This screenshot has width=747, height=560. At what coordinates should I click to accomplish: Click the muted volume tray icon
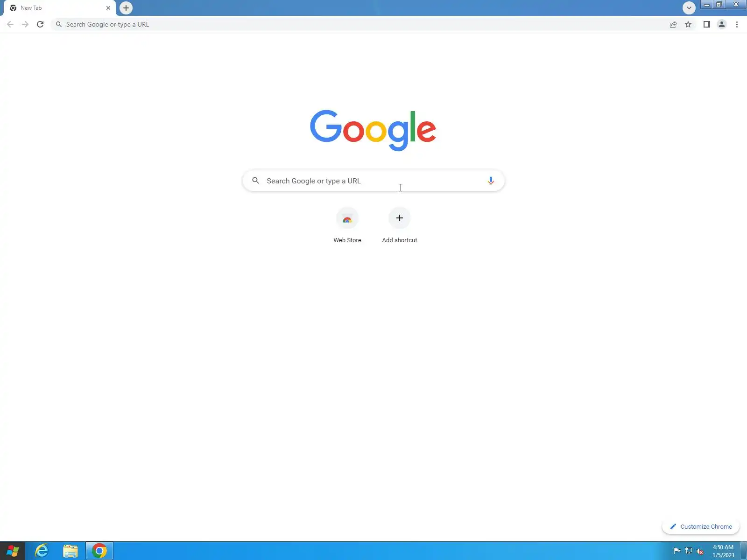click(x=700, y=551)
